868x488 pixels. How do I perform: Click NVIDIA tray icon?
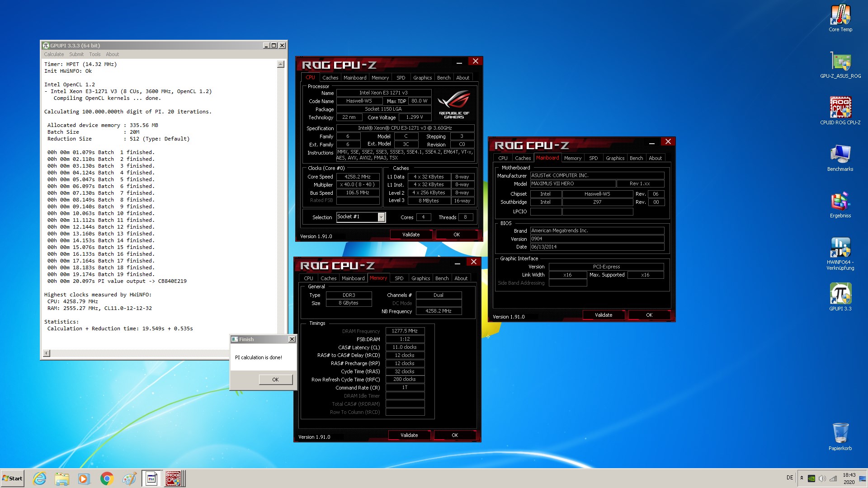(811, 479)
